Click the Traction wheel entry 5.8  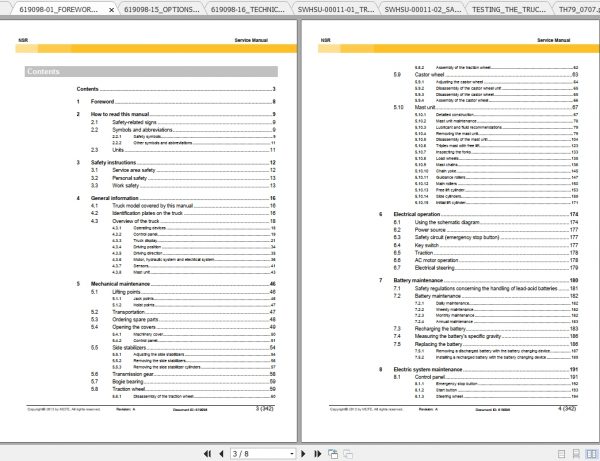click(x=183, y=389)
